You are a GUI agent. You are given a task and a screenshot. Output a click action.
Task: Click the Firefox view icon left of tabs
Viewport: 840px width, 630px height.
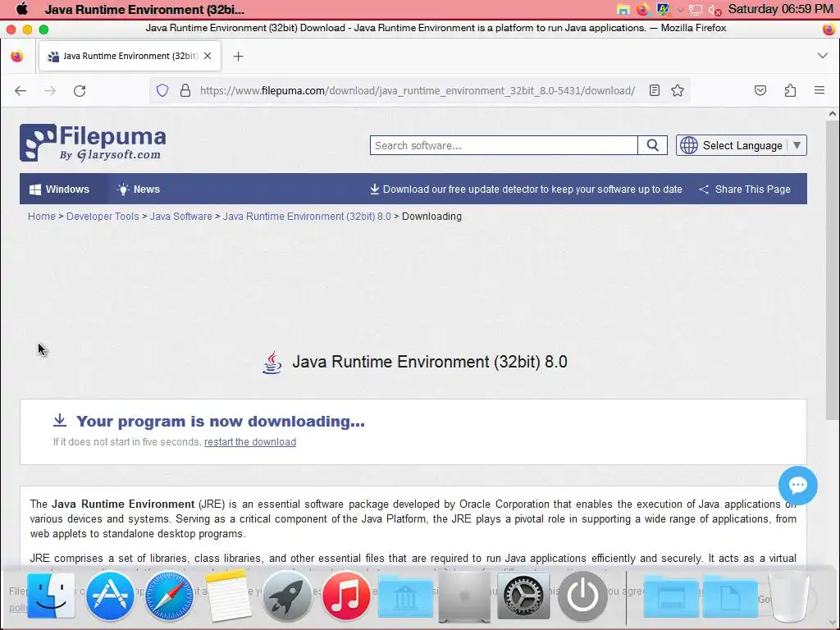(17, 56)
